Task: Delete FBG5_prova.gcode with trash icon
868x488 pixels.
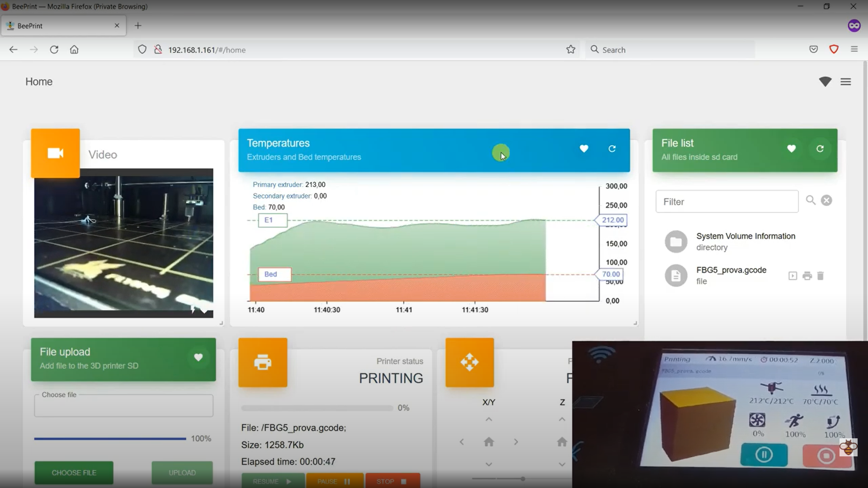Action: click(821, 276)
